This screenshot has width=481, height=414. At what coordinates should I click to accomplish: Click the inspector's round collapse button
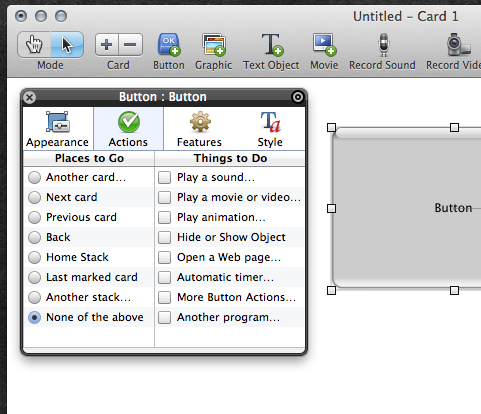click(x=298, y=97)
